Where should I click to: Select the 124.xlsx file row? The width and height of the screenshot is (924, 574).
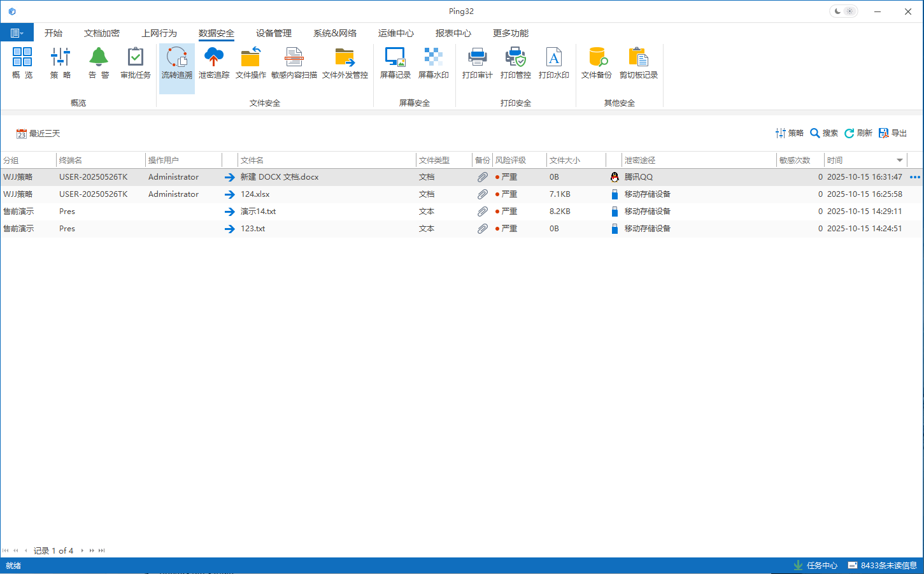(255, 194)
